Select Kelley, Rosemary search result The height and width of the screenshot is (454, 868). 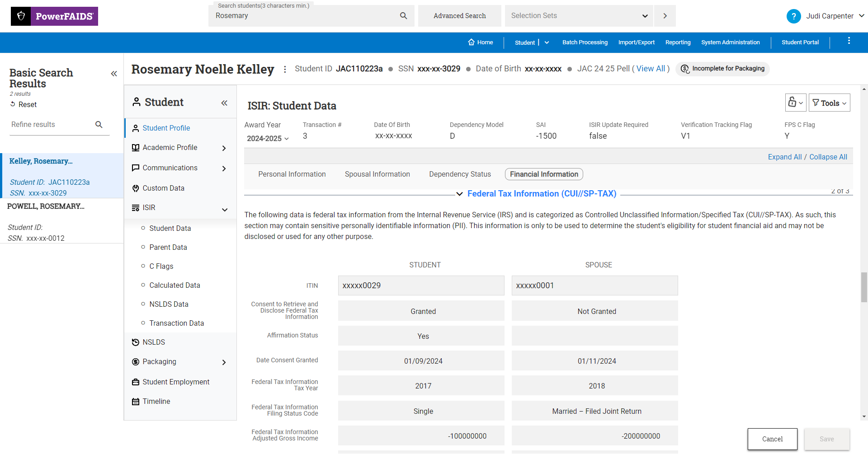click(x=62, y=176)
